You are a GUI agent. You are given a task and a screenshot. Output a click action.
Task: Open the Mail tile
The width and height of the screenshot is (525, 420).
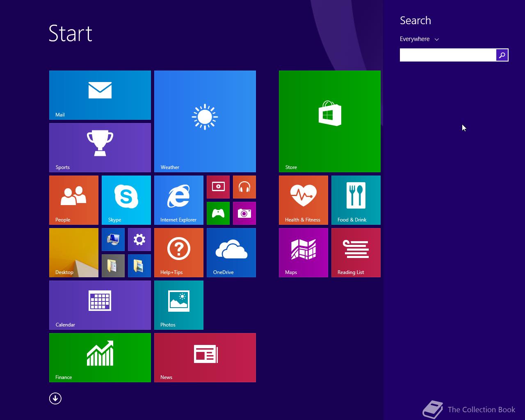[x=100, y=95]
